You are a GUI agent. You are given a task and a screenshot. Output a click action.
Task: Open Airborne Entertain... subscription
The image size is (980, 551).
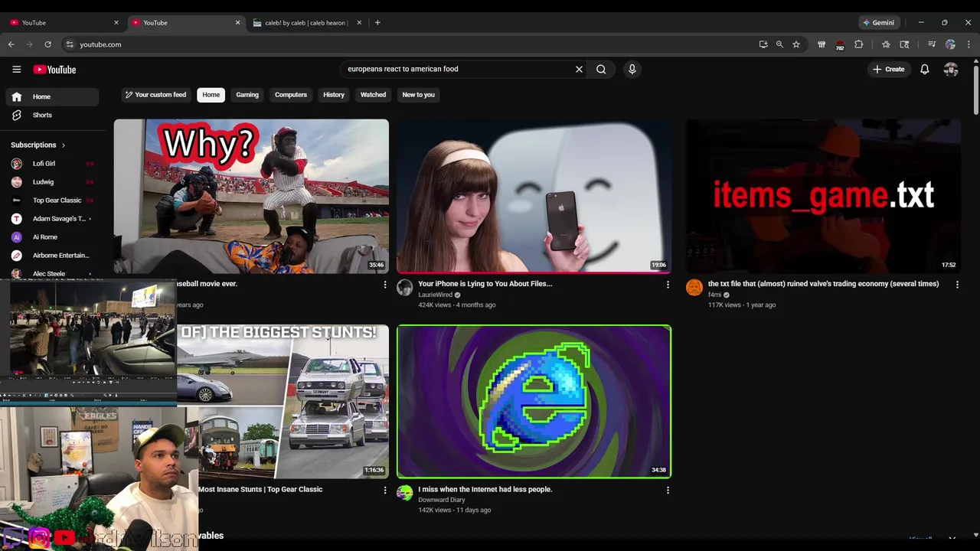tap(52, 256)
